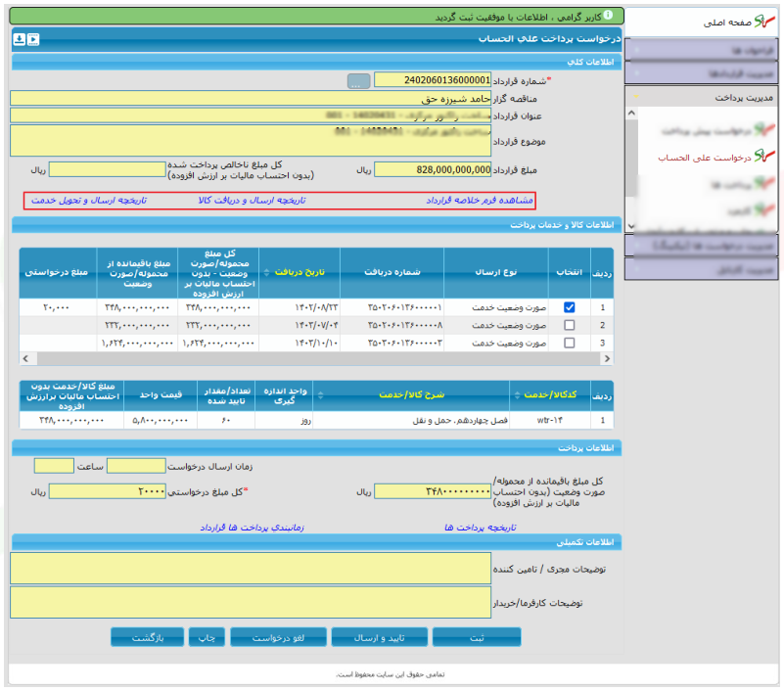Image resolution: width=784 pixels, height=691 pixels.
Task: Open تاریخچه ارسال و تحویل خدمت link
Action: pos(89,200)
